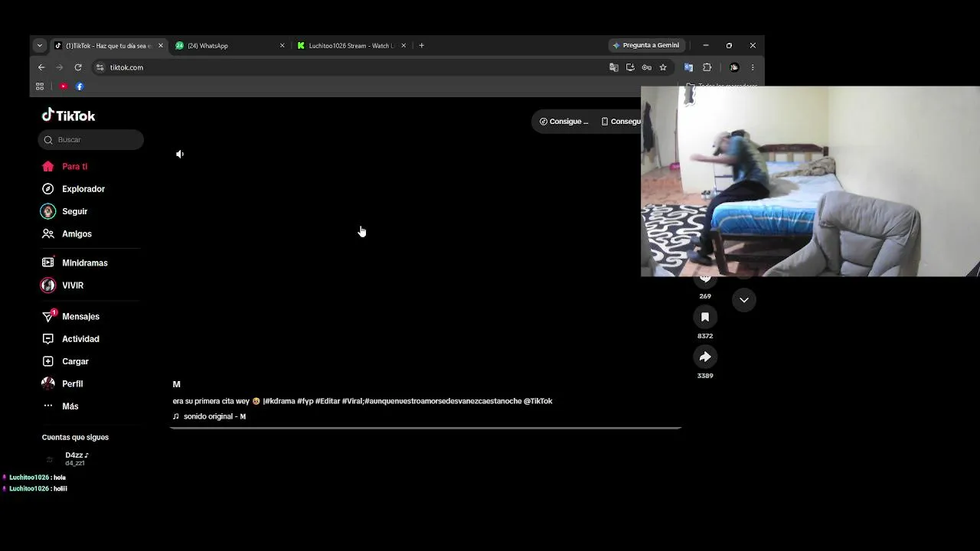Click the Buscar search field
980x551 pixels.
(x=91, y=139)
